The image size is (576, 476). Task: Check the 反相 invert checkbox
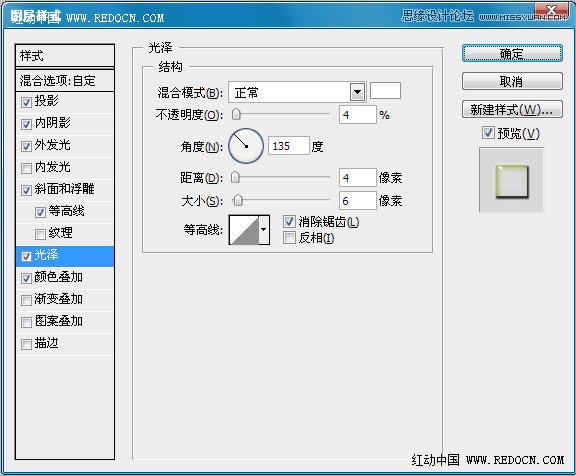pos(289,238)
